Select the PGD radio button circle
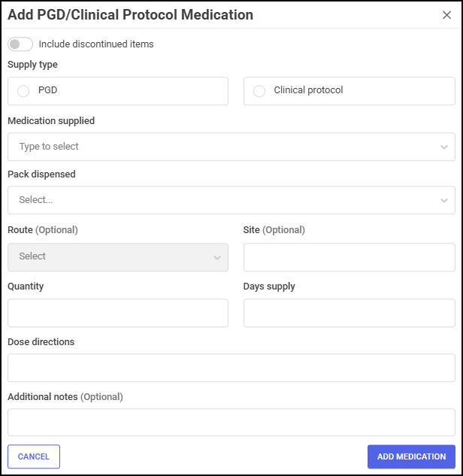 (23, 91)
